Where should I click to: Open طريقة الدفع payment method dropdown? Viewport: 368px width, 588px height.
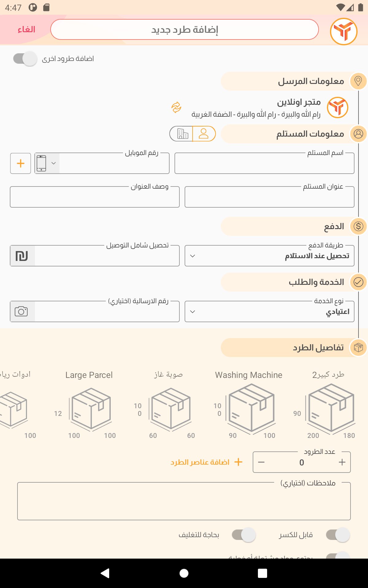[x=270, y=256]
